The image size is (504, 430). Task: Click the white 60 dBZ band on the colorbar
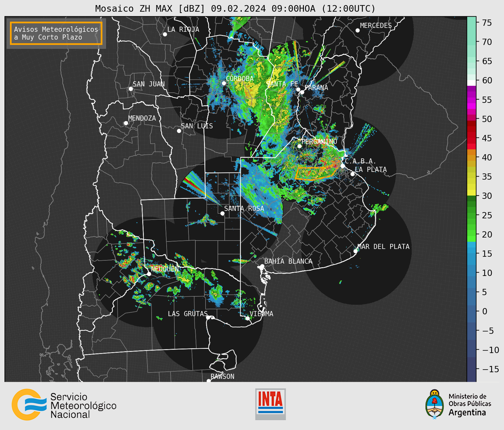click(x=471, y=83)
